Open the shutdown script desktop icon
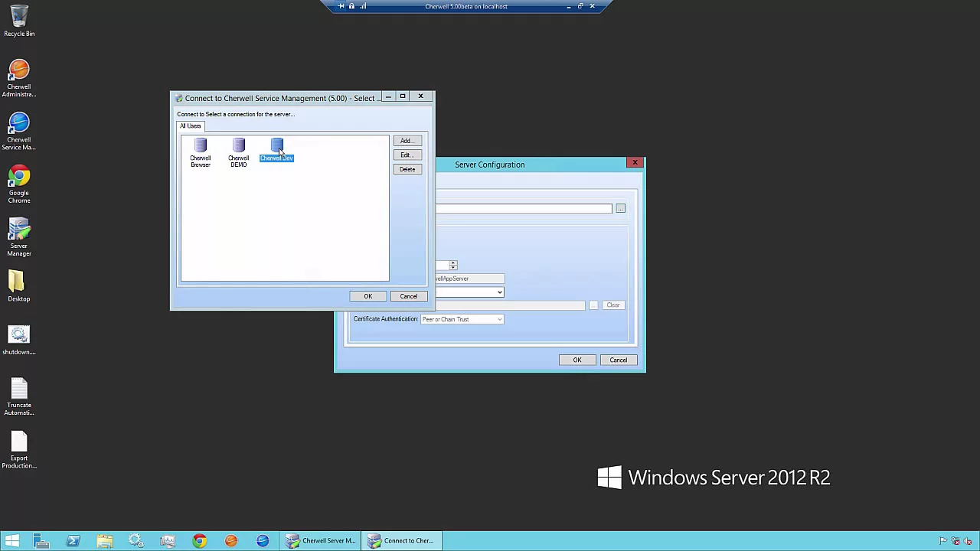This screenshot has width=980, height=551. (19, 341)
